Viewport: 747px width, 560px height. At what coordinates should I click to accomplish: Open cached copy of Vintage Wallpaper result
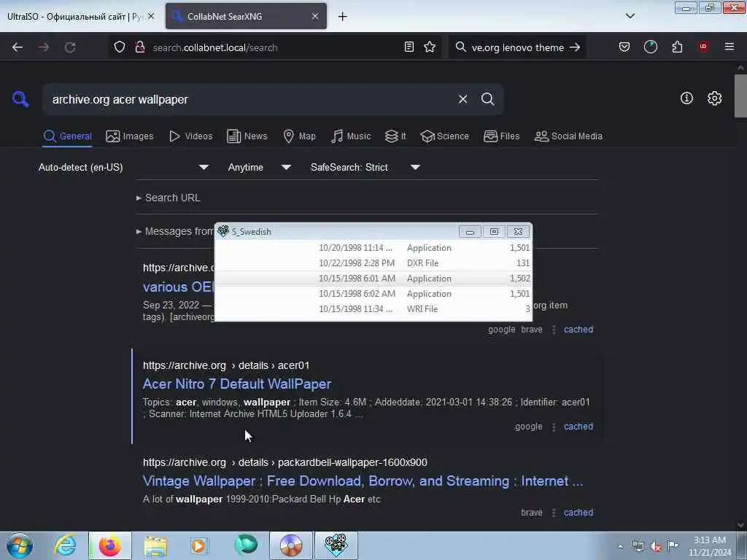(x=578, y=513)
